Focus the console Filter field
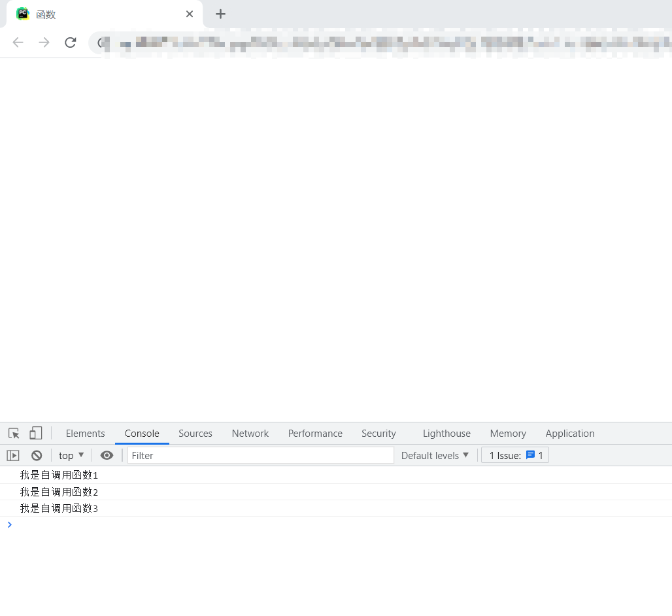Image resolution: width=672 pixels, height=616 pixels. [x=261, y=455]
